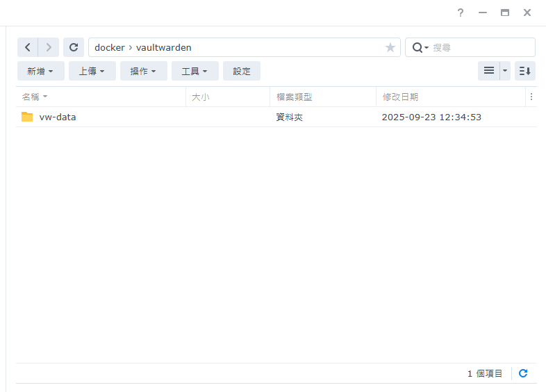Switch to list view mode icon

tap(489, 71)
